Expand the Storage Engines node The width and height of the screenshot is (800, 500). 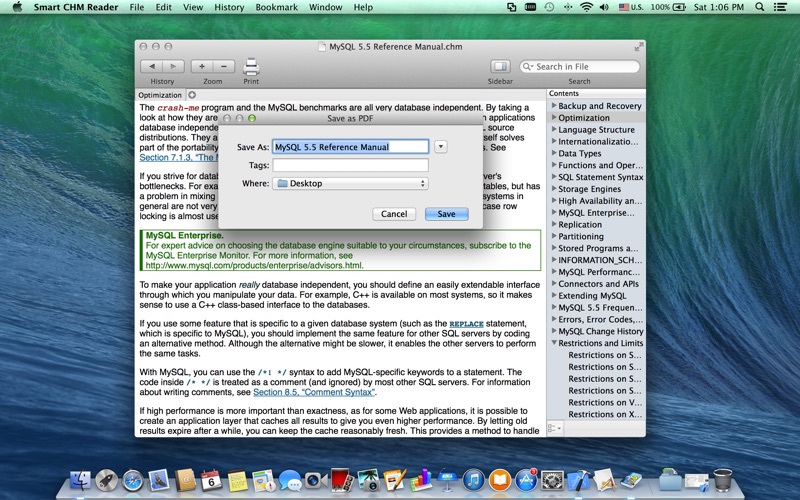tap(554, 189)
